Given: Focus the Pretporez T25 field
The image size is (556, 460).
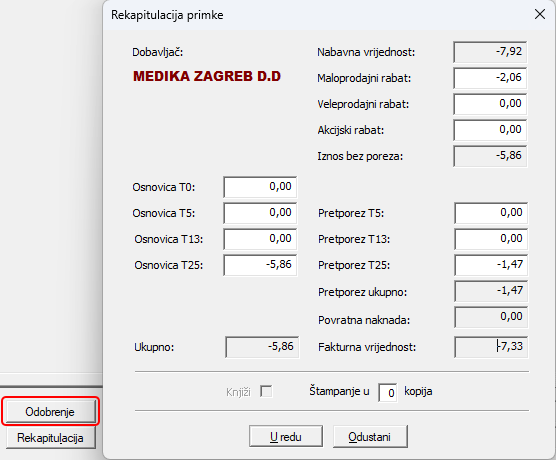Looking at the screenshot, I should [491, 265].
